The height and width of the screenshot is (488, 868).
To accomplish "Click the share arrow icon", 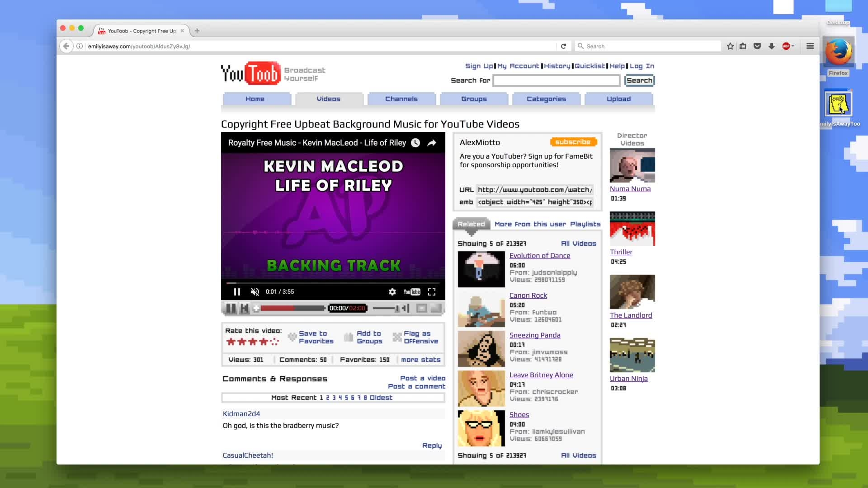I will click(432, 143).
